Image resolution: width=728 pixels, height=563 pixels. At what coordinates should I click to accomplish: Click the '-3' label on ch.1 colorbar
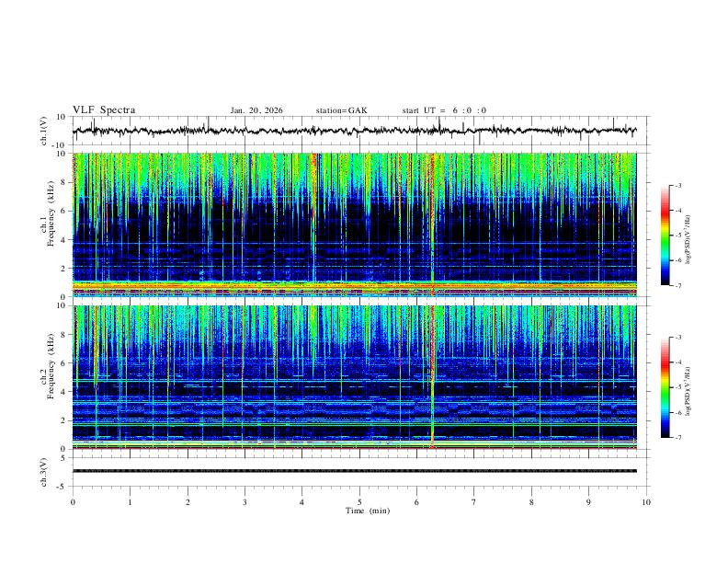coord(677,185)
